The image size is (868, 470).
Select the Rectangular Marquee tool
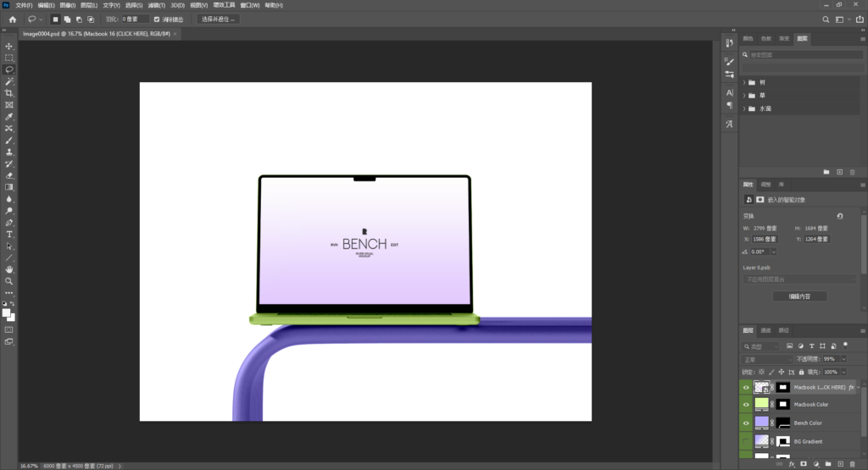coord(8,58)
